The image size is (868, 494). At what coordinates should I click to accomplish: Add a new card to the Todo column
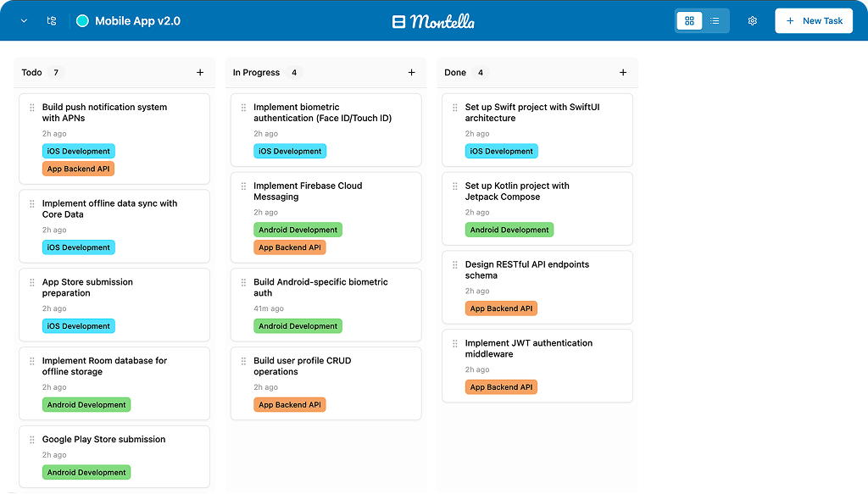200,72
